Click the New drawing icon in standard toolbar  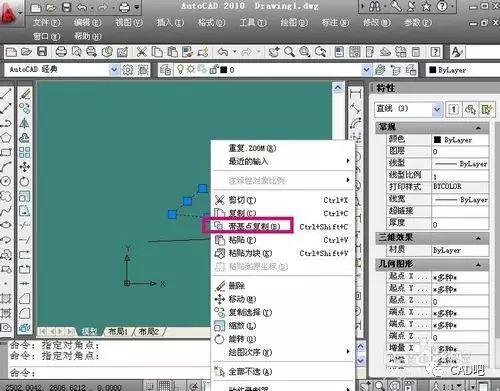coord(11,52)
